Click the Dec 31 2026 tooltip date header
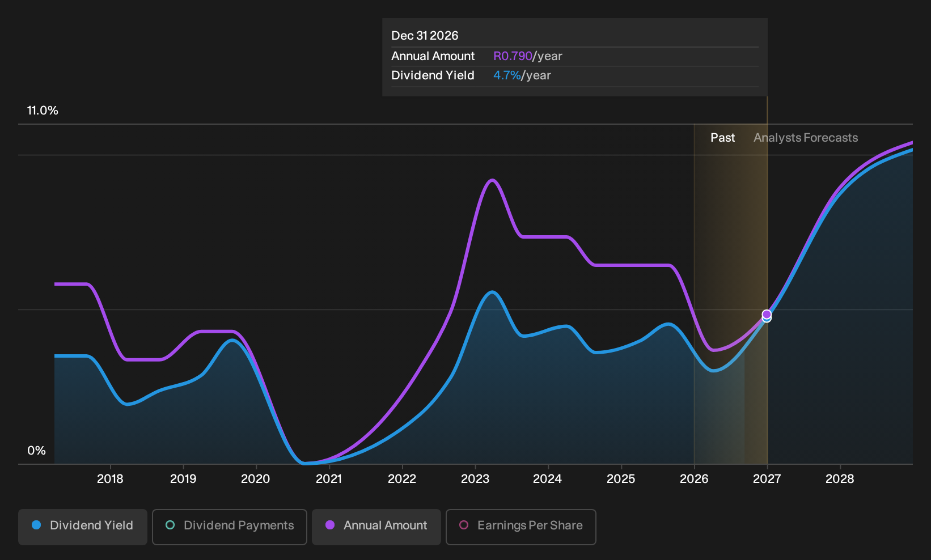Viewport: 931px width, 560px height. [425, 36]
